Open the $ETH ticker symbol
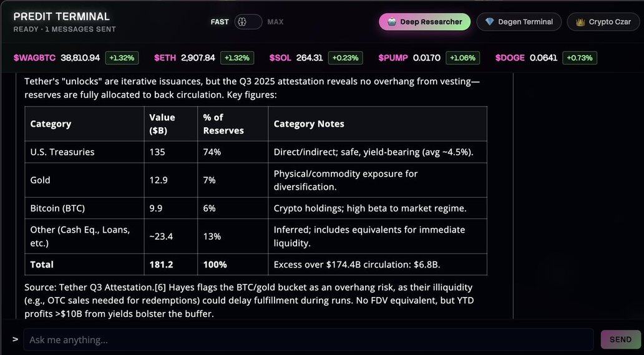This screenshot has width=644, height=355. (165, 58)
